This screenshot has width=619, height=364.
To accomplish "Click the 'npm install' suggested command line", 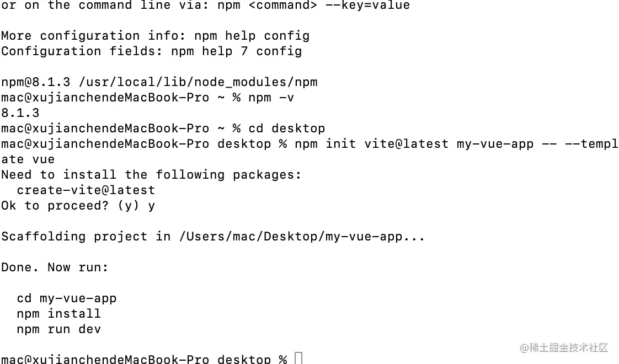I will (x=59, y=314).
